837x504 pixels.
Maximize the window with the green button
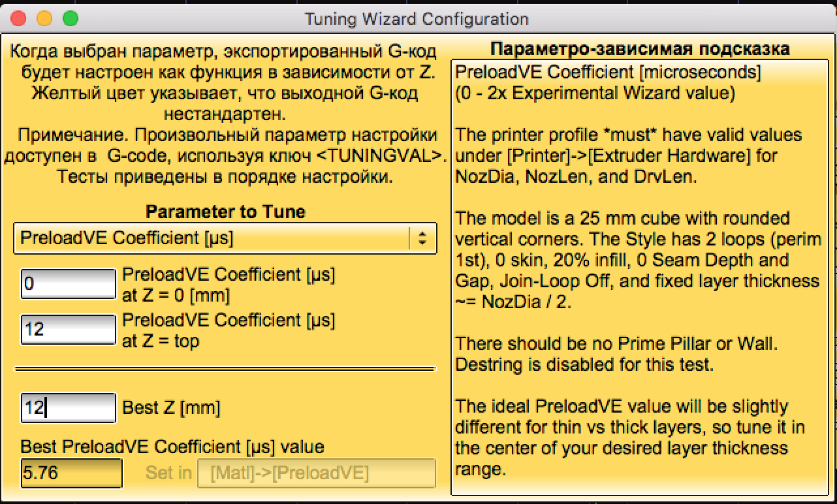click(69, 18)
